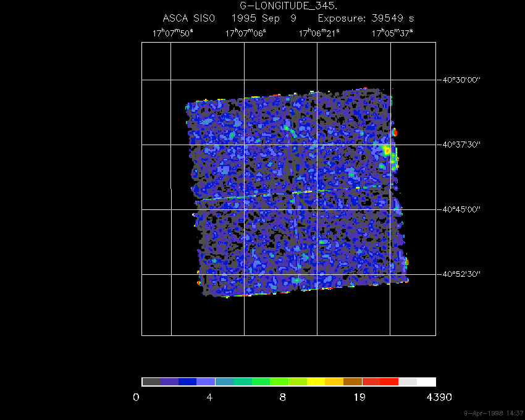Select the RA label 17h06m21s
The image size is (525, 420).
(319, 33)
